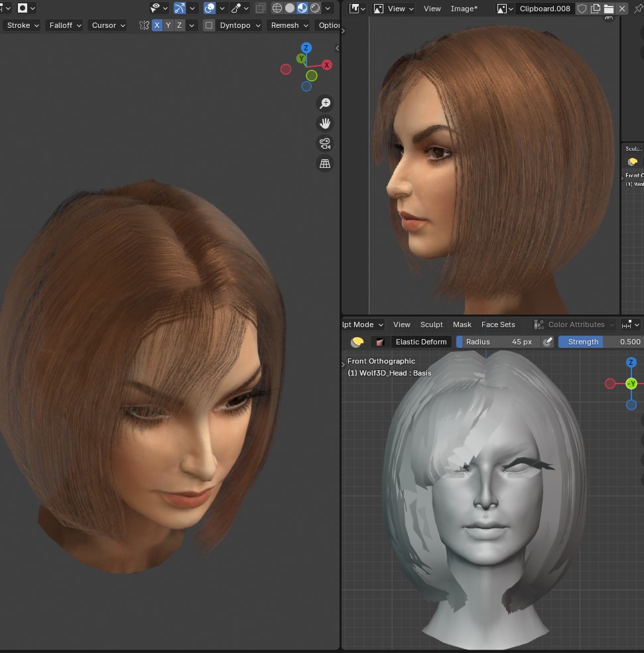Image resolution: width=644 pixels, height=653 pixels.
Task: Open the Mask menu
Action: [x=462, y=325]
